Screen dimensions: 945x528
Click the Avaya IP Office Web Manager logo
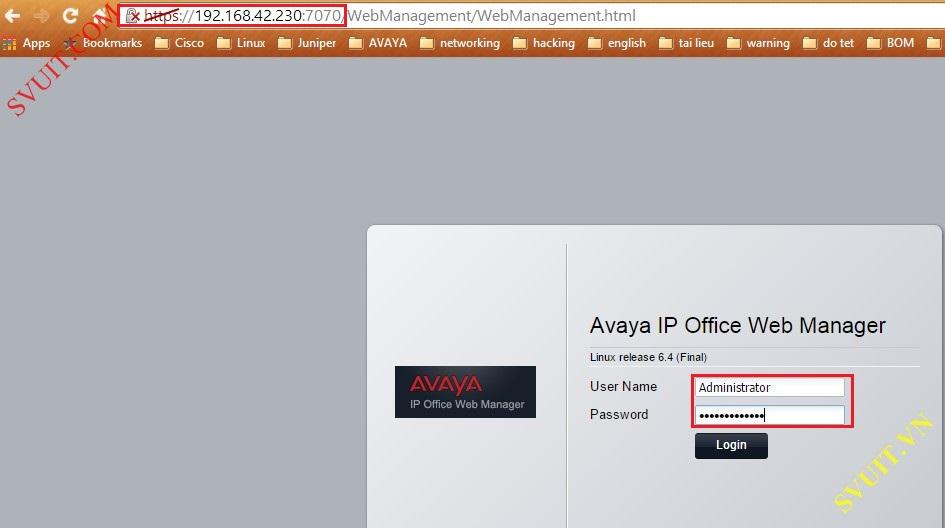(465, 392)
